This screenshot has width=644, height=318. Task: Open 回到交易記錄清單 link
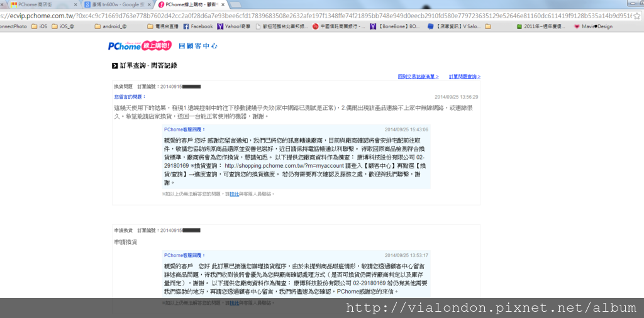coord(418,77)
